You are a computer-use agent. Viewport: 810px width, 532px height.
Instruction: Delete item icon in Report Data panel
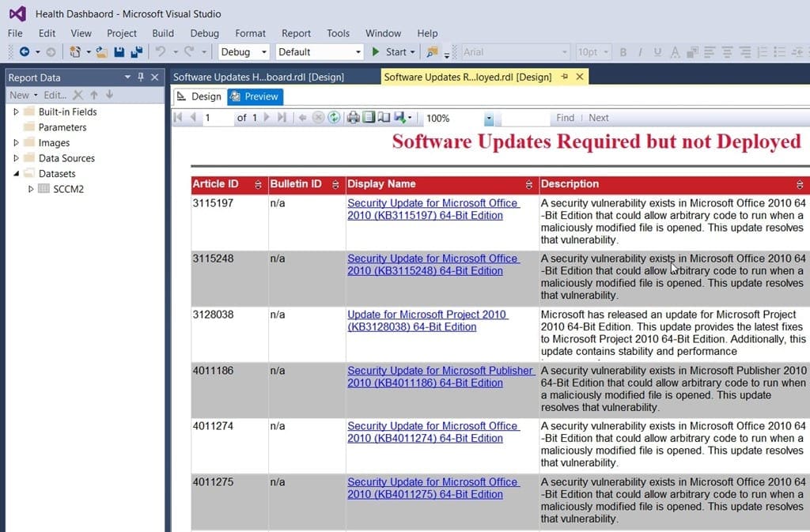tap(78, 95)
